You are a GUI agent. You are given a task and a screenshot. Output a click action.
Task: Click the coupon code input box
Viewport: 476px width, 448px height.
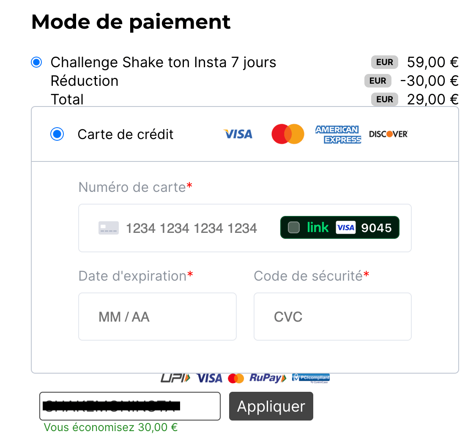coord(130,406)
